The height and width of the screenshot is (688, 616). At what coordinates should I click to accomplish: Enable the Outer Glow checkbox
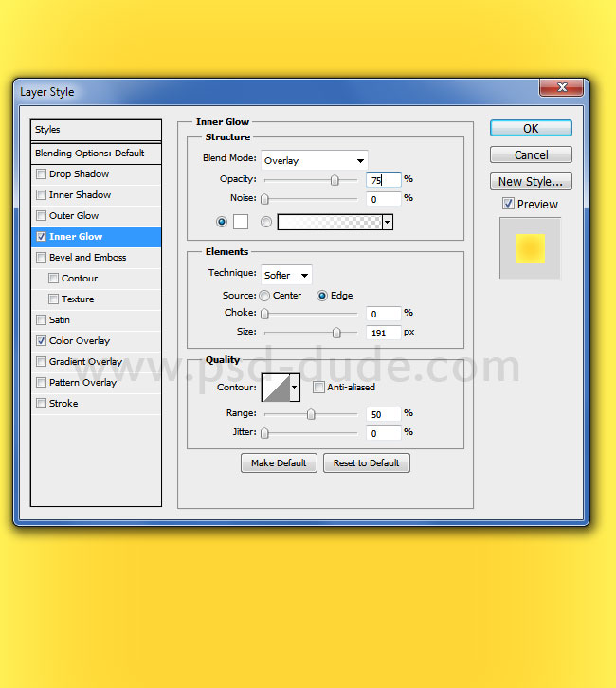[42, 215]
